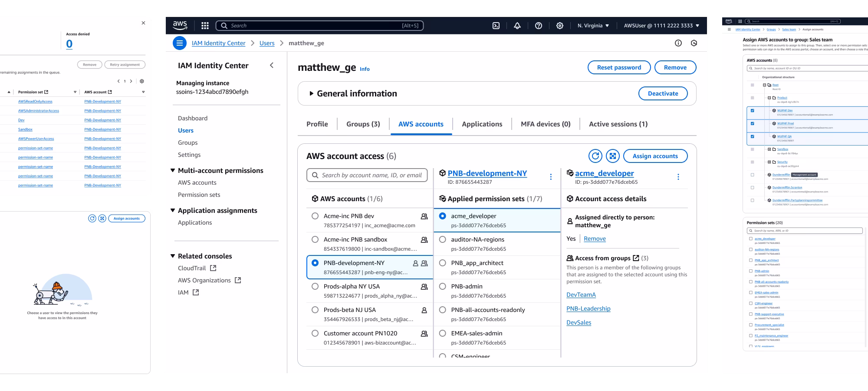This screenshot has height=391, width=868.
Task: Open the AWSUser account dropdown
Action: (x=661, y=26)
